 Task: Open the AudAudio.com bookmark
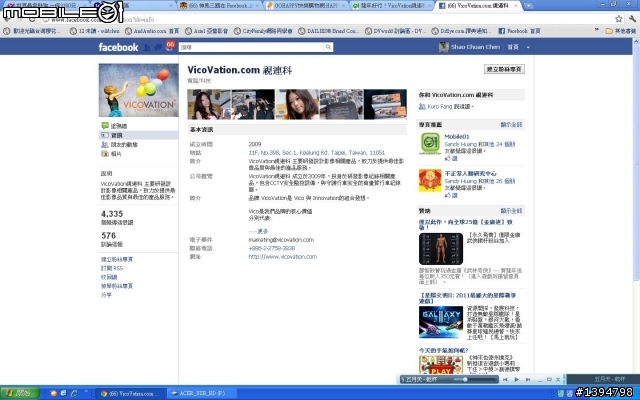[152, 31]
